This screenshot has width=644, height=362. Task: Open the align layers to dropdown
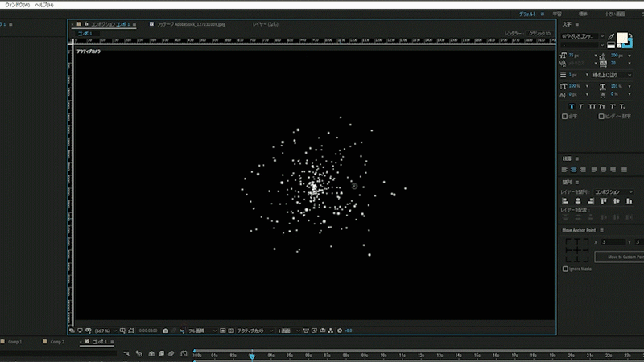613,192
